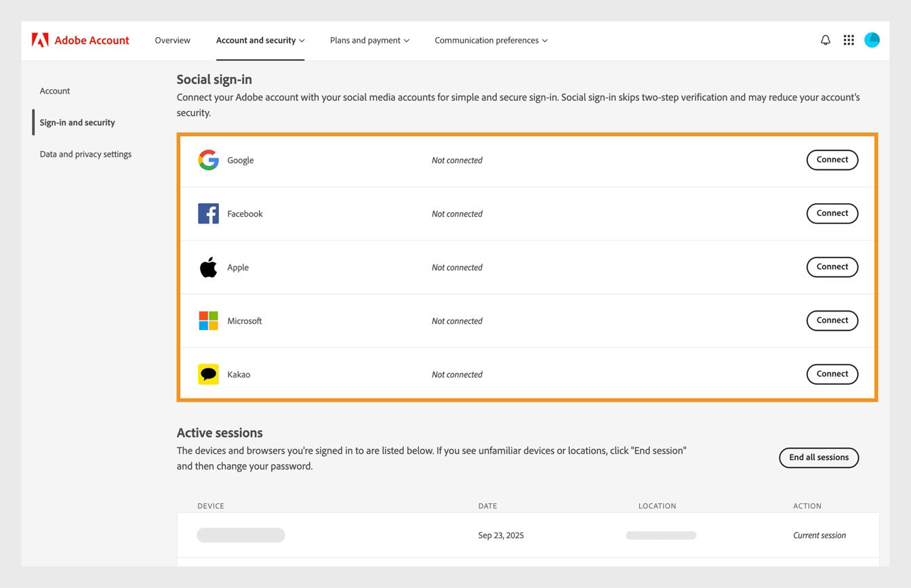Image resolution: width=911 pixels, height=588 pixels.
Task: Expand the Account and security dropdown
Action: (260, 40)
